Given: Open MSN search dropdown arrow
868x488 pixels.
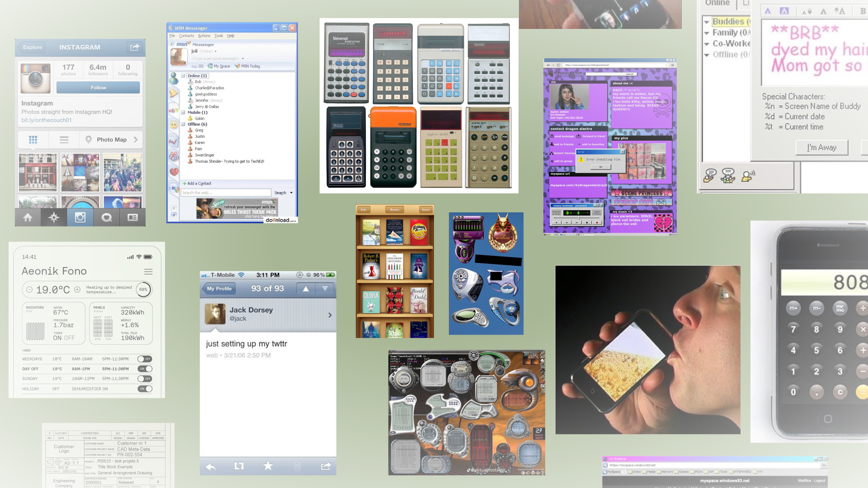Looking at the screenshot, I should pyautogui.click(x=291, y=193).
